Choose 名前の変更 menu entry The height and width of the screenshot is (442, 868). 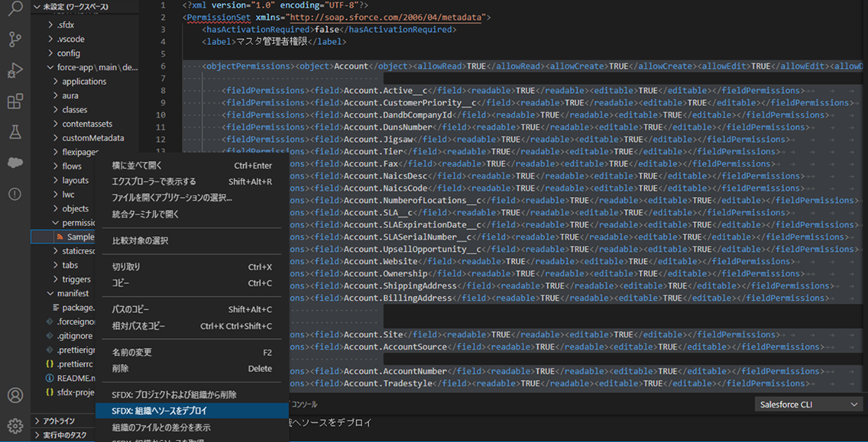click(192, 353)
